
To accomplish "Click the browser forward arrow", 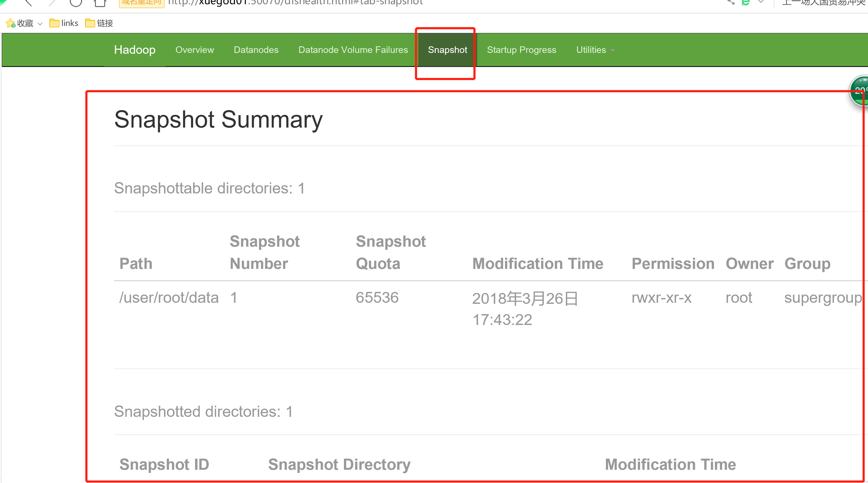I will pos(52,3).
